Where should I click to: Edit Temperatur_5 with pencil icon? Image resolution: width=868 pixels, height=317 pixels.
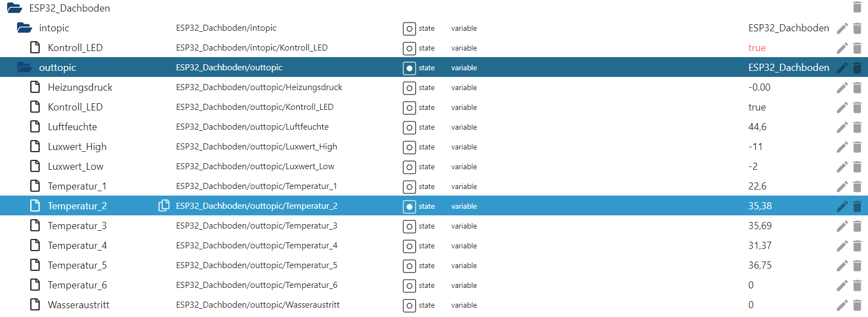[x=842, y=265]
